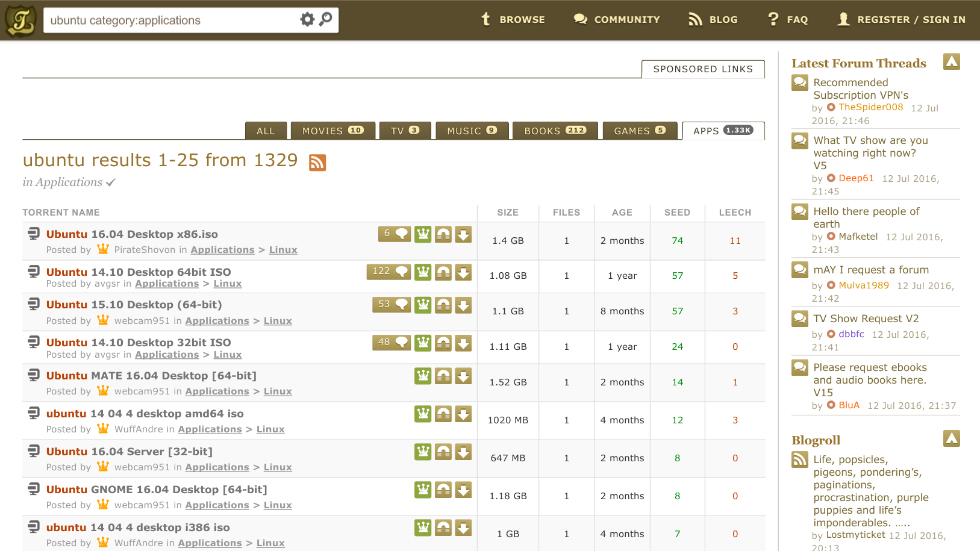Switch to the GAMES tab
This screenshot has width=980, height=551.
(640, 131)
